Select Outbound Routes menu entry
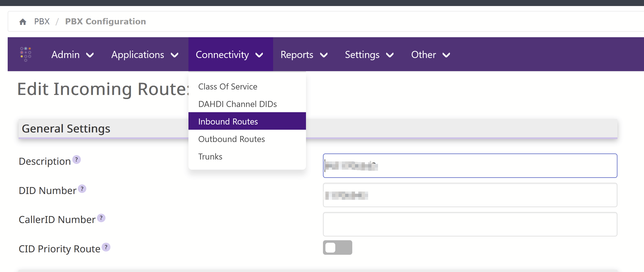The height and width of the screenshot is (272, 644). (x=247, y=139)
